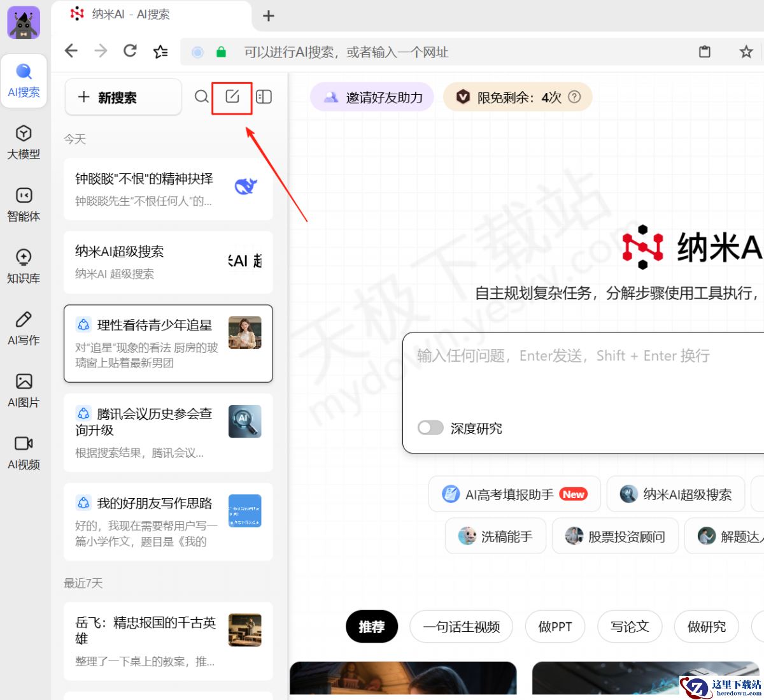The width and height of the screenshot is (764, 700).
Task: Click the help question mark beside 限免剩余
Action: 574,97
